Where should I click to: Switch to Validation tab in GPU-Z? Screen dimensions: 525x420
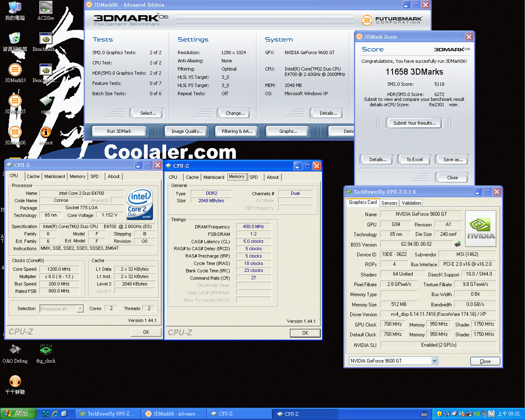[x=411, y=203]
